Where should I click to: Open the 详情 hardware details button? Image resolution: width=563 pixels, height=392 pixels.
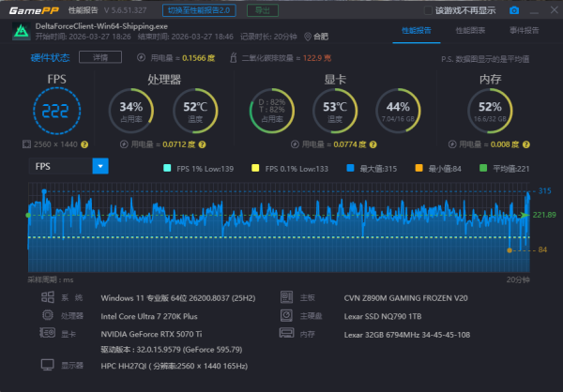click(100, 57)
